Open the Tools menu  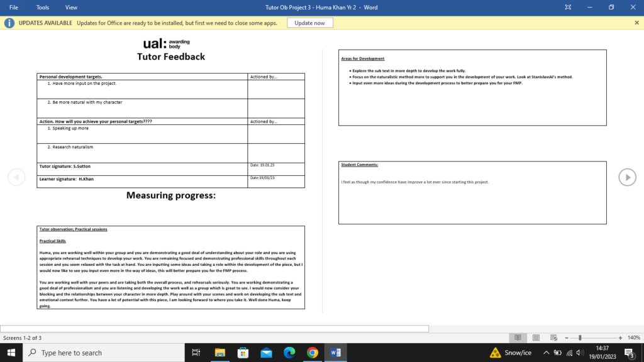tap(43, 8)
